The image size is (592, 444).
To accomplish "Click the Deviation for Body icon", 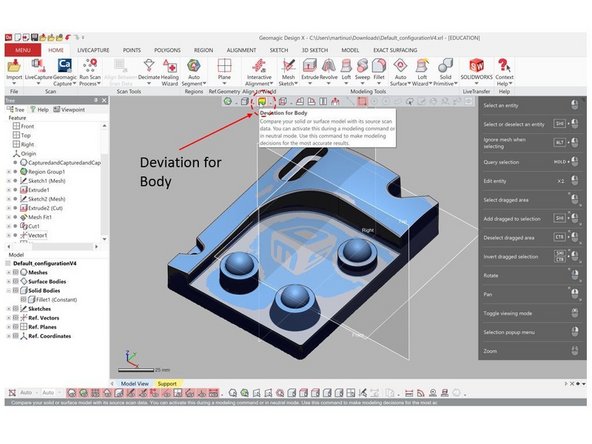I will 262,101.
